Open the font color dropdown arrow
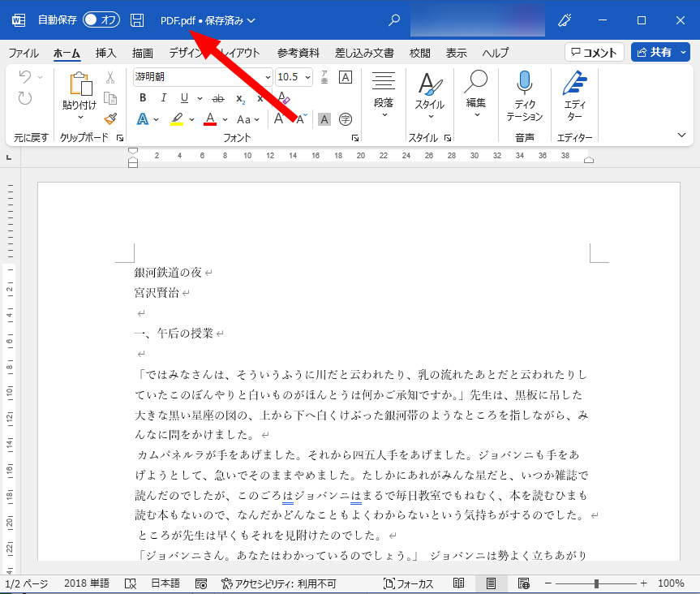Image resolution: width=700 pixels, height=594 pixels. coord(225,120)
